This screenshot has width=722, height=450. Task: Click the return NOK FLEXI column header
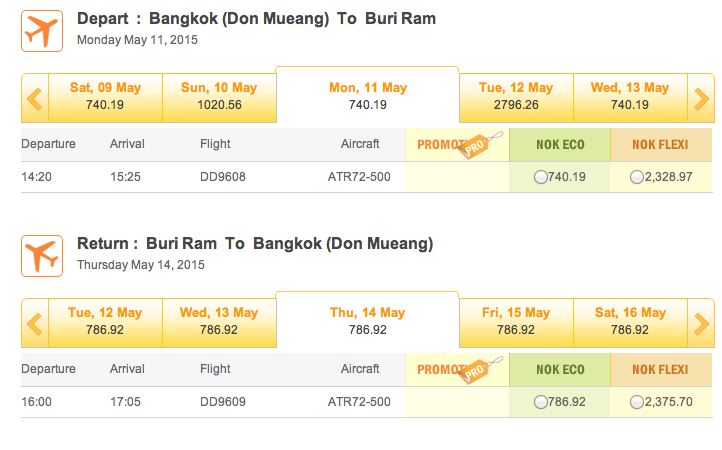pos(661,370)
